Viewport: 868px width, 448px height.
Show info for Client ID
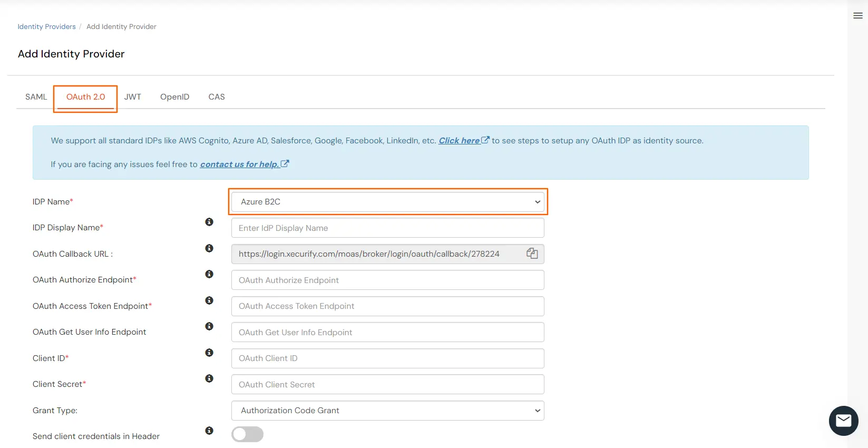pyautogui.click(x=209, y=353)
